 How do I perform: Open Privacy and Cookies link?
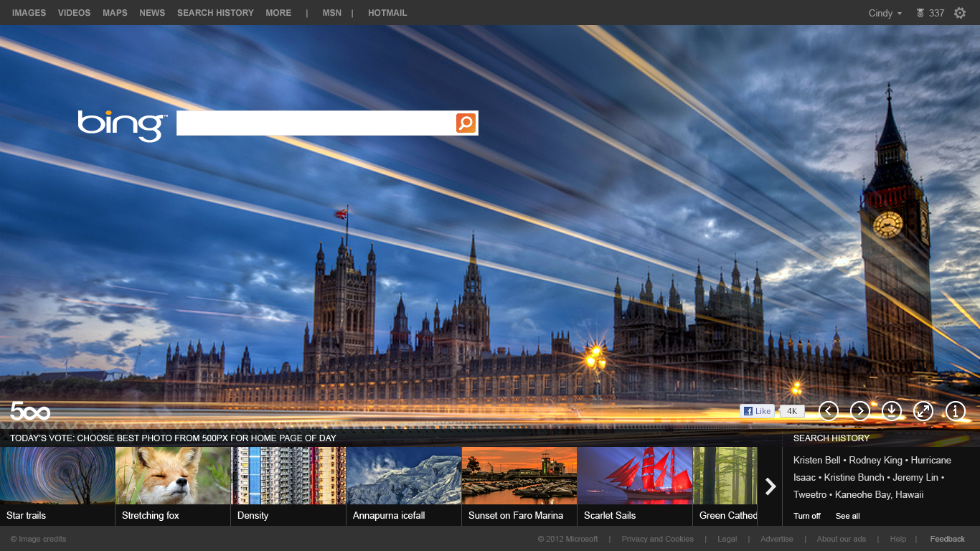(x=658, y=539)
